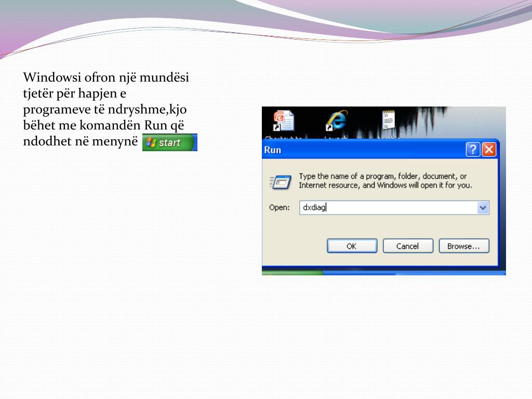Viewport: 532px width, 399px height.
Task: Click the 'Type the name of a program' description text
Action: click(x=385, y=180)
